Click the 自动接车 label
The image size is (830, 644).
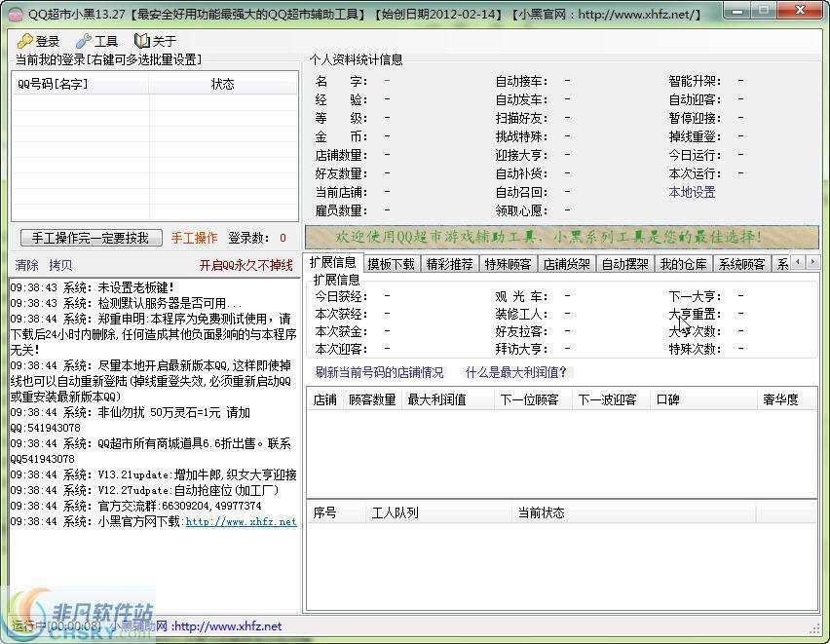[x=521, y=81]
